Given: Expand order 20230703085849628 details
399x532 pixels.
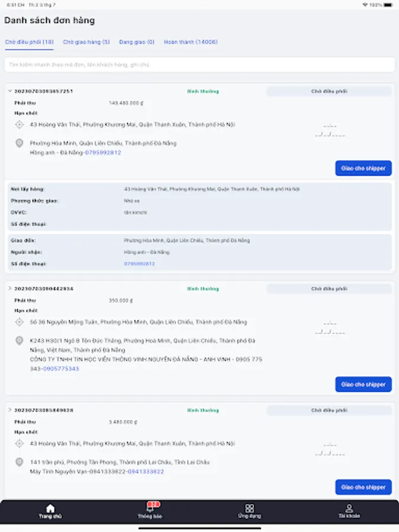Looking at the screenshot, I should click(x=9, y=410).
